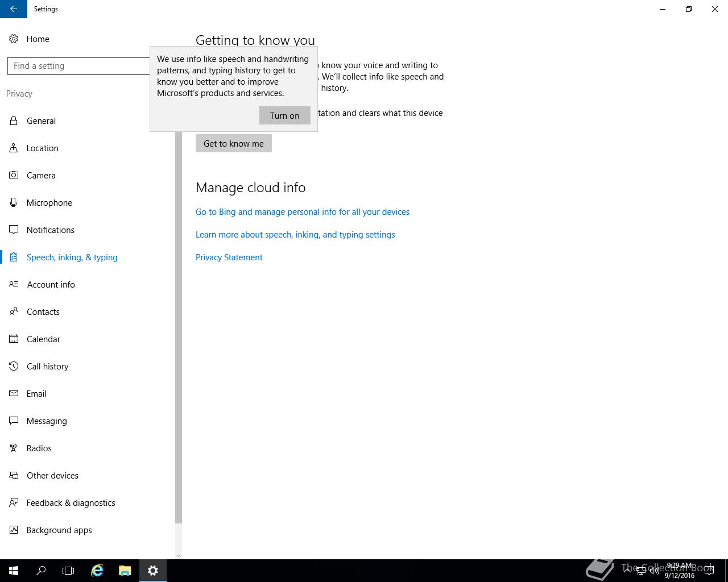
Task: Show hidden tray icons chevron
Action: (x=627, y=571)
